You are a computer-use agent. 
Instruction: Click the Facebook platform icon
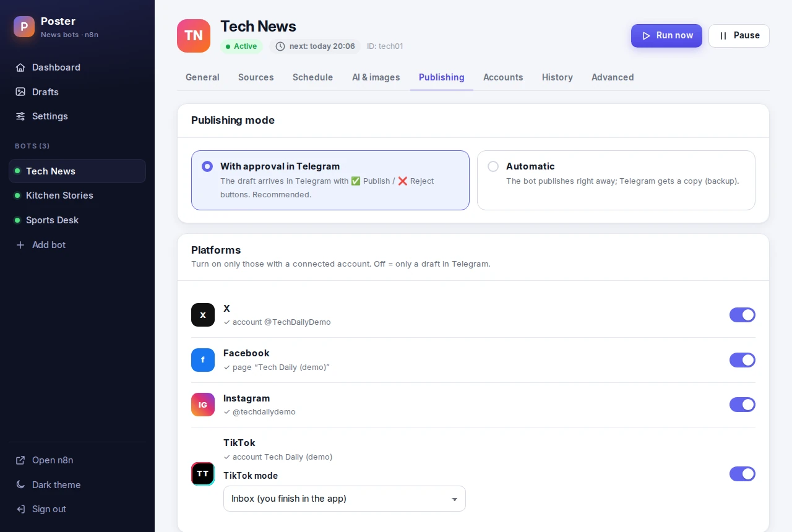pos(203,360)
